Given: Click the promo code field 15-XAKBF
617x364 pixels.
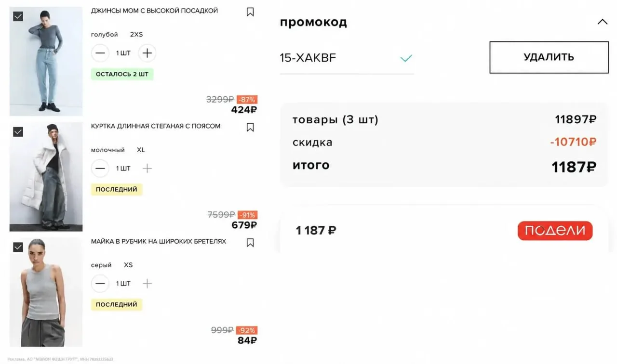Looking at the screenshot, I should click(x=347, y=58).
